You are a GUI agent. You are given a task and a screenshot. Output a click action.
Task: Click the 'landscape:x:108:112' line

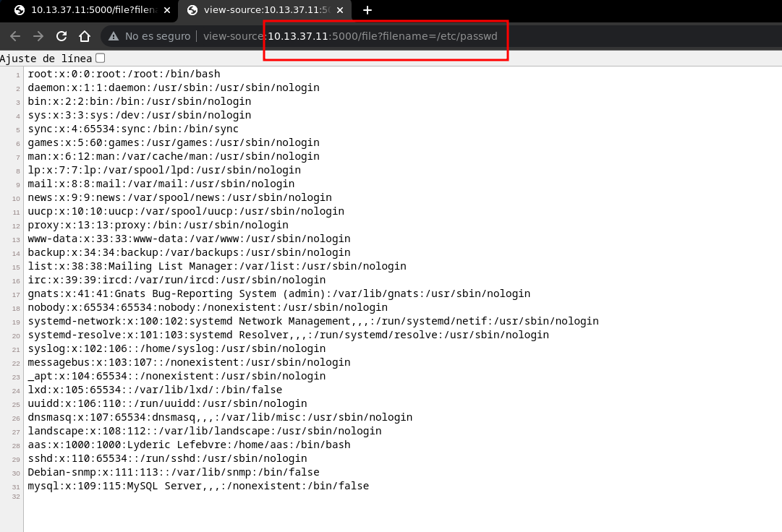click(205, 431)
